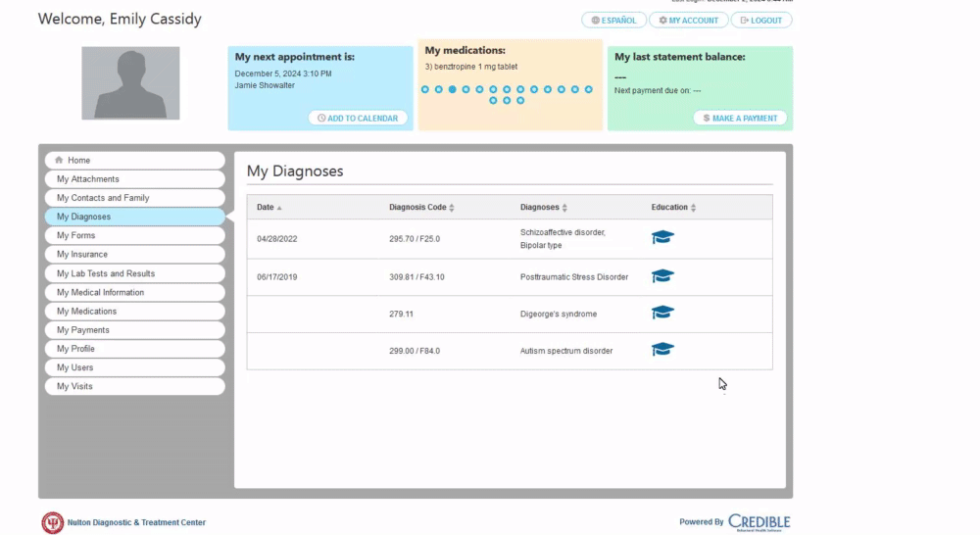This screenshot has height=535, width=980.
Task: Click Digeorge's syndrome text
Action: coord(559,314)
